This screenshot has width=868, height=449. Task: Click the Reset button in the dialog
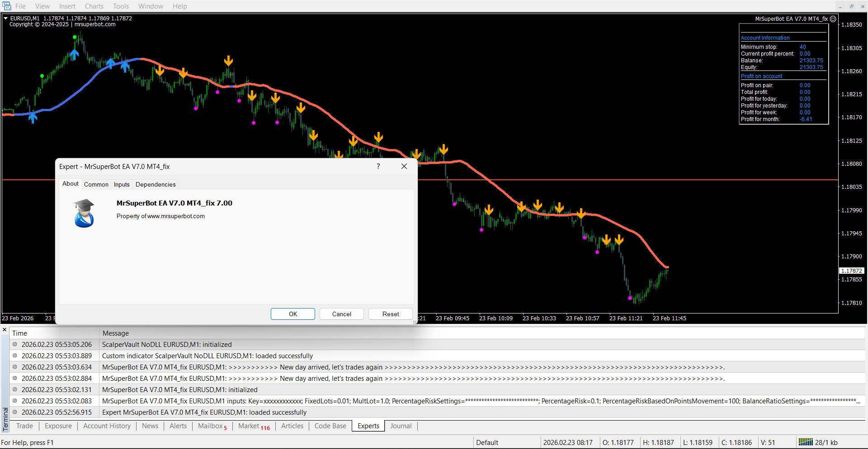[x=390, y=314]
